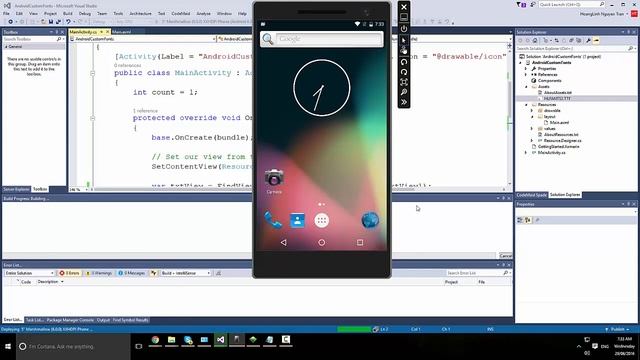Click Undo icon in main toolbar
The width and height of the screenshot is (640, 360).
(68, 22)
